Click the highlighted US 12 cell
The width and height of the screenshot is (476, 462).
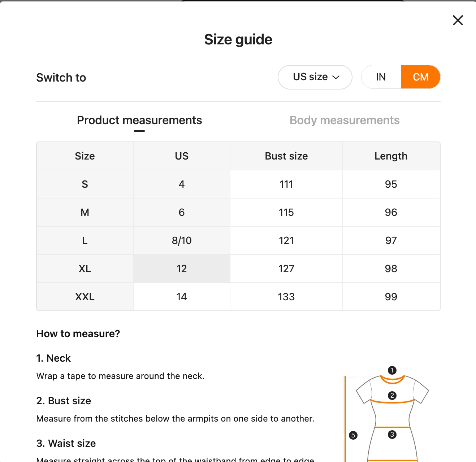pos(181,269)
